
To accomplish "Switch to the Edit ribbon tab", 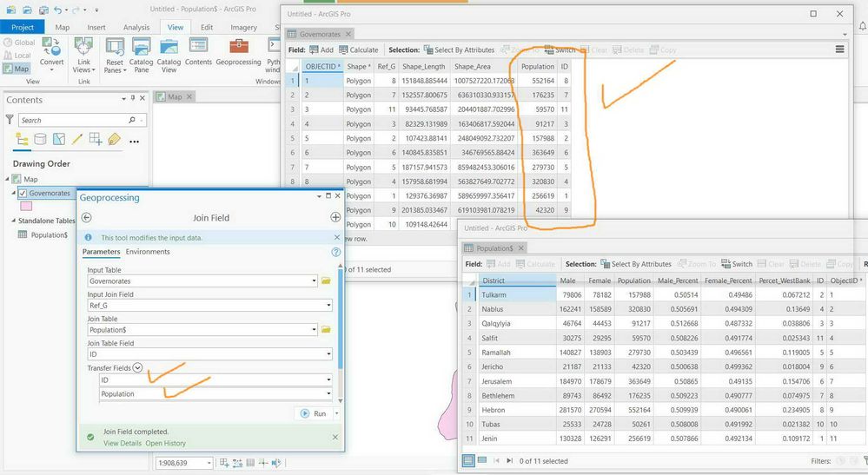I will coord(207,27).
